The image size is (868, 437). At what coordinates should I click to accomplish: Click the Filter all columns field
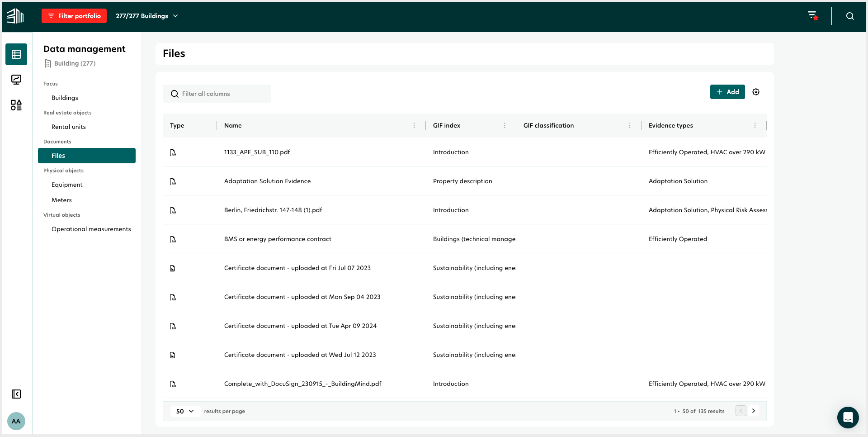pyautogui.click(x=217, y=94)
